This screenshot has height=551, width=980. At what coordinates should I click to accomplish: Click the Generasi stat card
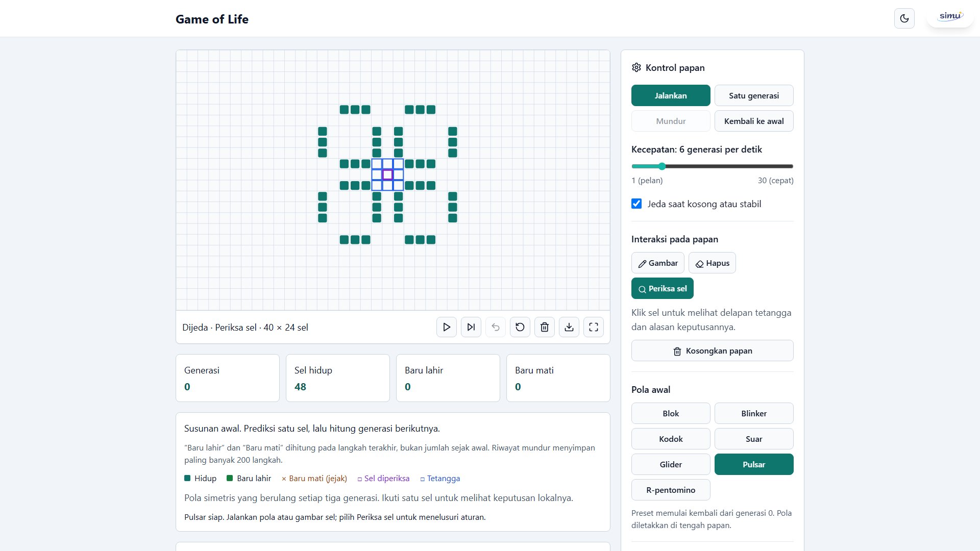point(228,378)
